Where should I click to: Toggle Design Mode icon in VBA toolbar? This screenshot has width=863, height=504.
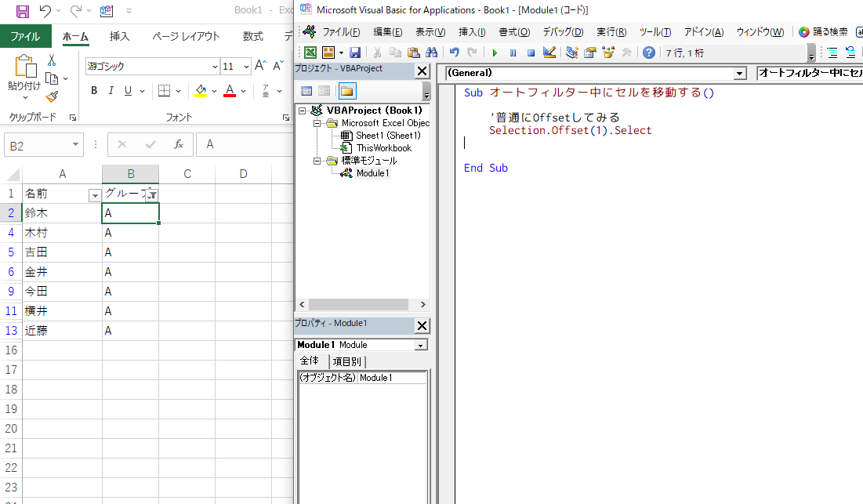549,53
